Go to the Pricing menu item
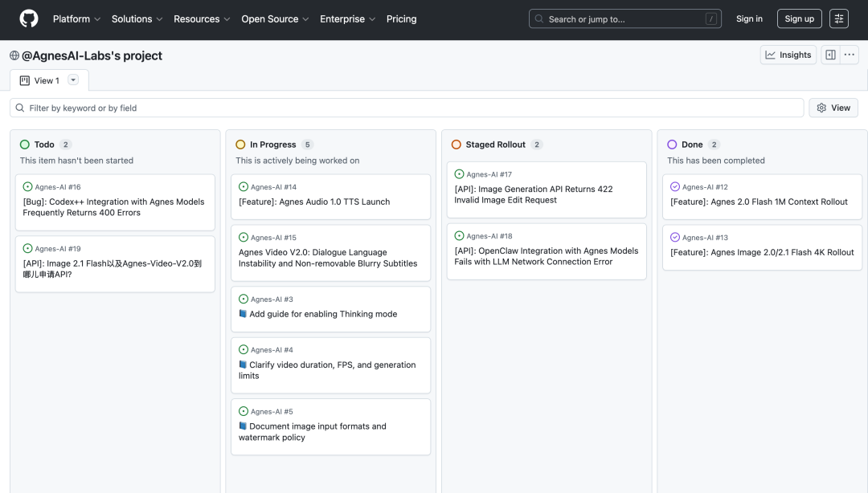This screenshot has height=493, width=868. (x=401, y=18)
